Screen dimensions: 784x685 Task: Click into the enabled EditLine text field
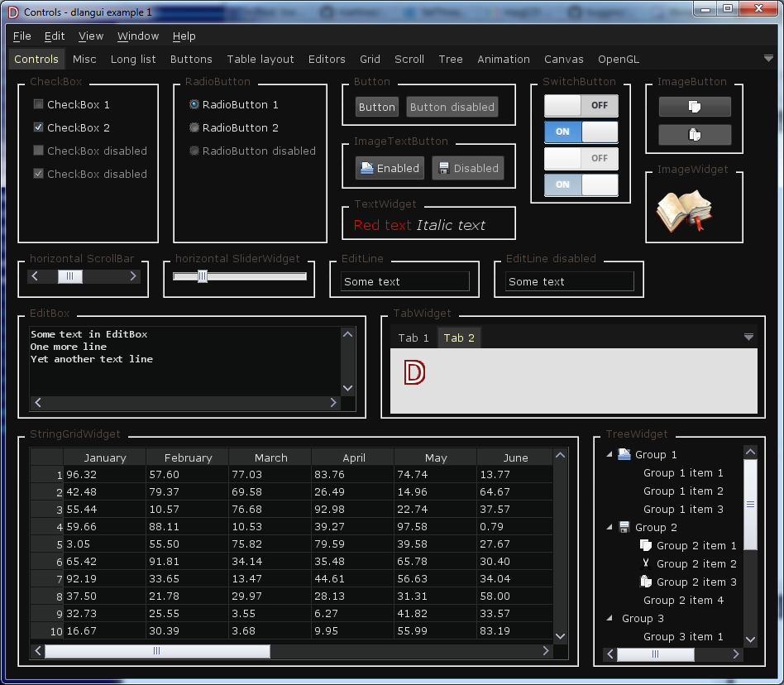click(x=404, y=282)
